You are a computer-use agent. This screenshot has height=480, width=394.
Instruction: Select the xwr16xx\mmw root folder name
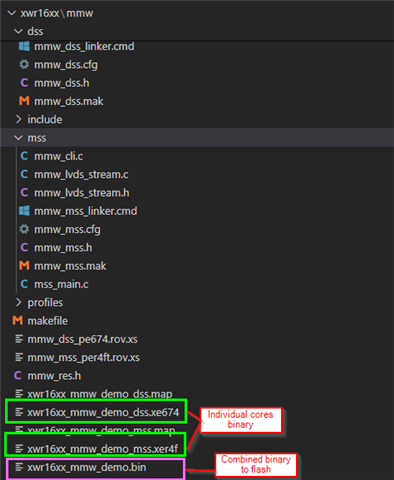pos(57,13)
